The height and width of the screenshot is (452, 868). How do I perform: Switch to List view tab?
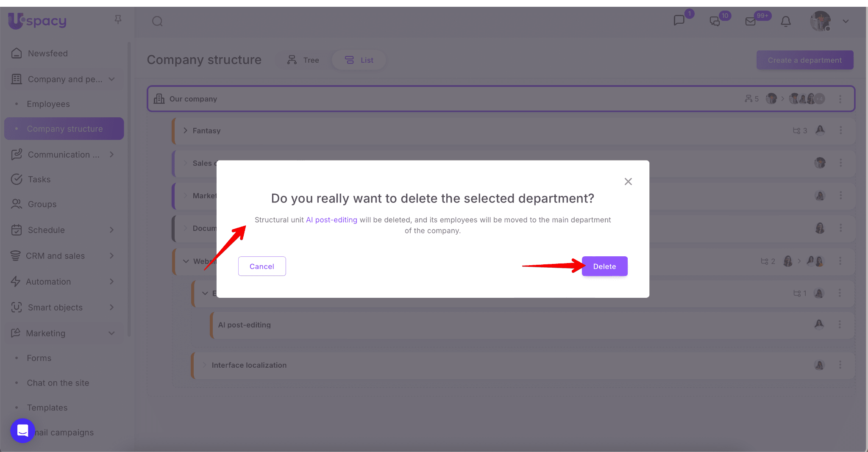pyautogui.click(x=359, y=60)
